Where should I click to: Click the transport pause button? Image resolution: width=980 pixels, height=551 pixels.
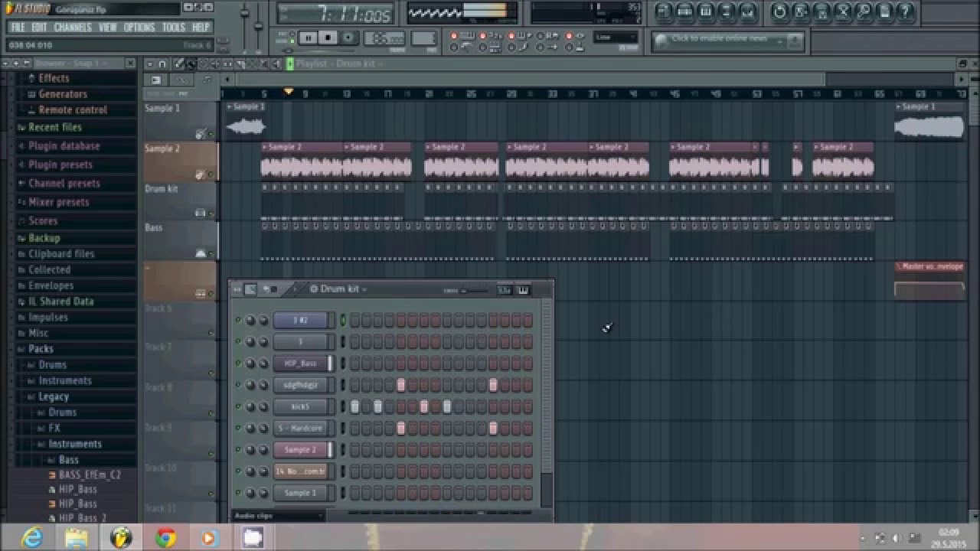(x=309, y=37)
